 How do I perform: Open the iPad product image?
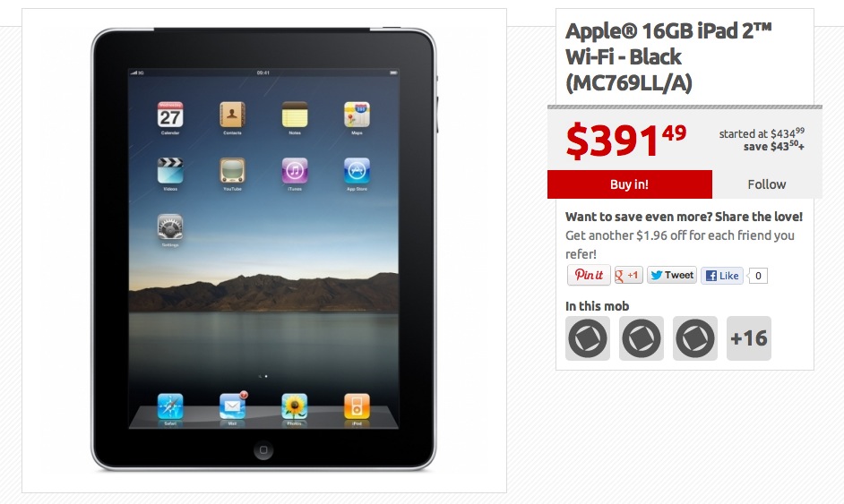pyautogui.click(x=263, y=250)
